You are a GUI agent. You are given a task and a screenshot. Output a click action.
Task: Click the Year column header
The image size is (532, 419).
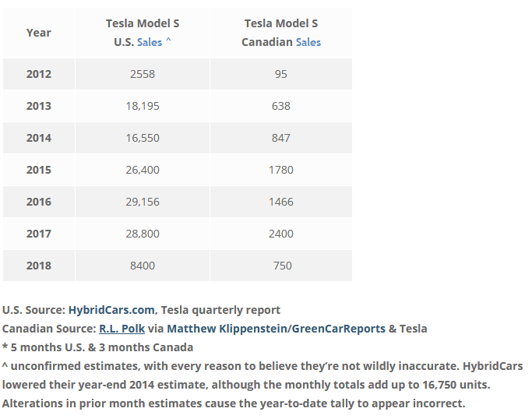point(39,33)
